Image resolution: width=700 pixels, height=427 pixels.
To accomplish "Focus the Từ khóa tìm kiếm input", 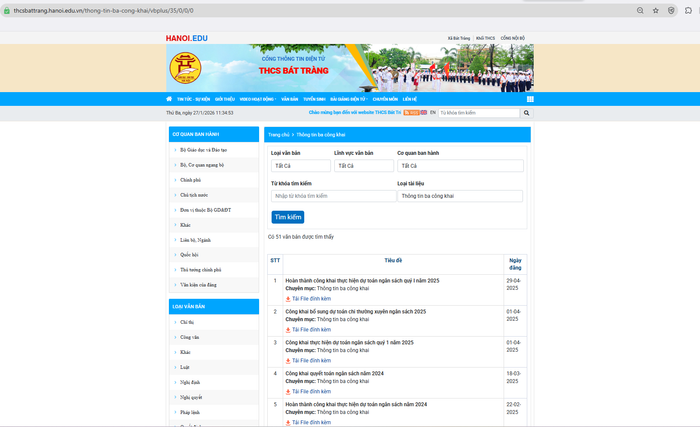I will [333, 196].
